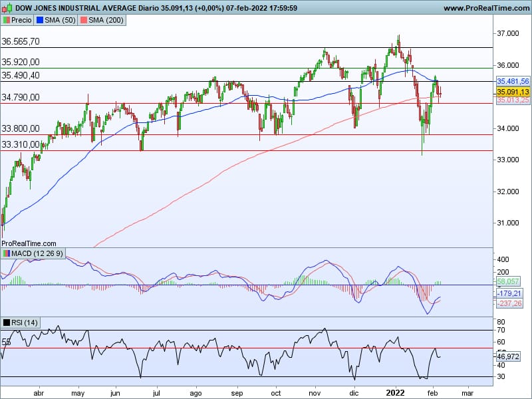Click the -237,26 MACD signal value

pyautogui.click(x=509, y=303)
